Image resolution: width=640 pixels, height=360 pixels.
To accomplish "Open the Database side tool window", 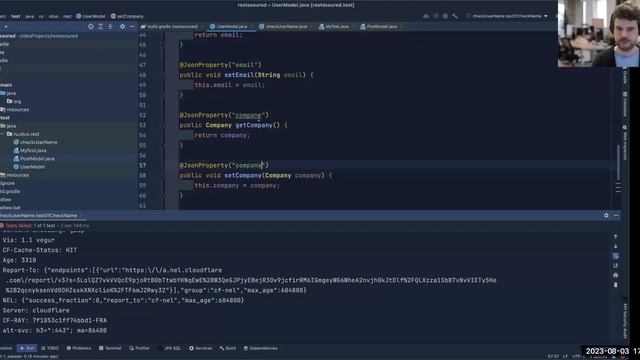I will [625, 104].
